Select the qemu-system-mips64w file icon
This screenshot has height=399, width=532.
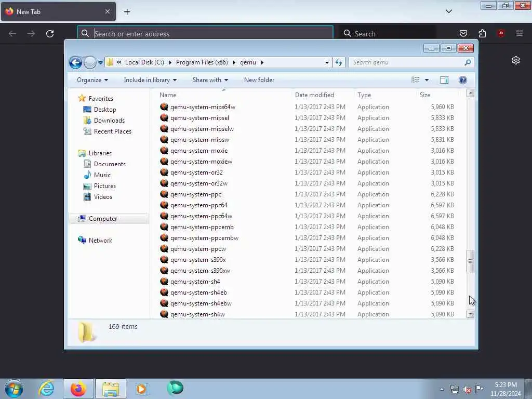click(x=164, y=107)
